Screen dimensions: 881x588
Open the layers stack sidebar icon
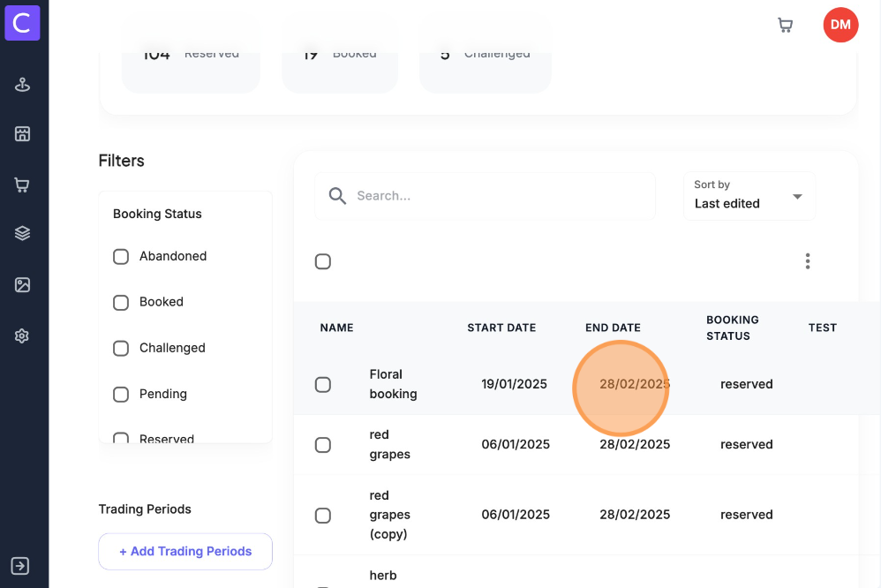[22, 233]
